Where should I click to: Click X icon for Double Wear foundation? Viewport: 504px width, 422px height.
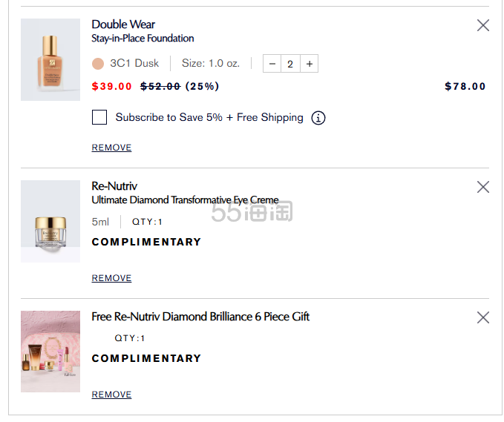pyautogui.click(x=483, y=25)
